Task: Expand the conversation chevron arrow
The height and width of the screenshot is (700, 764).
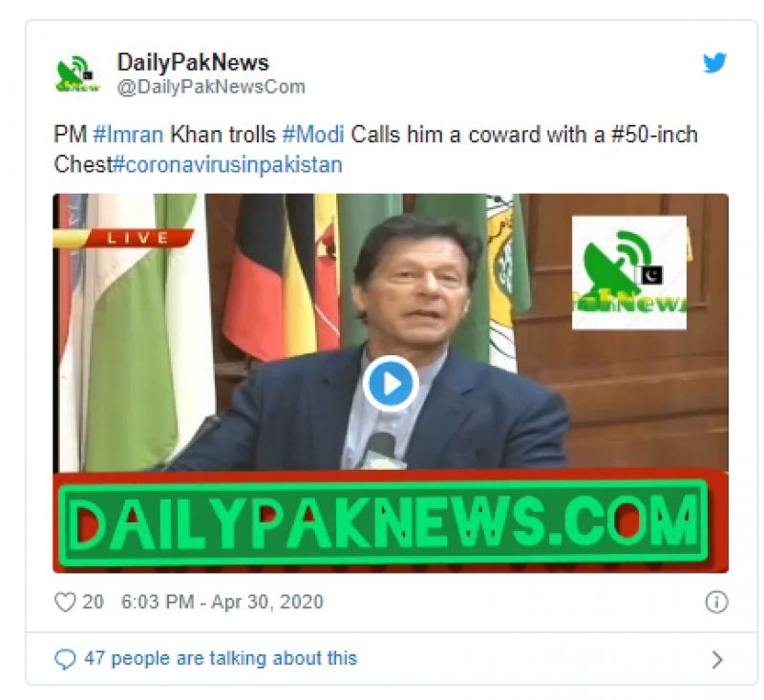Action: tap(717, 660)
